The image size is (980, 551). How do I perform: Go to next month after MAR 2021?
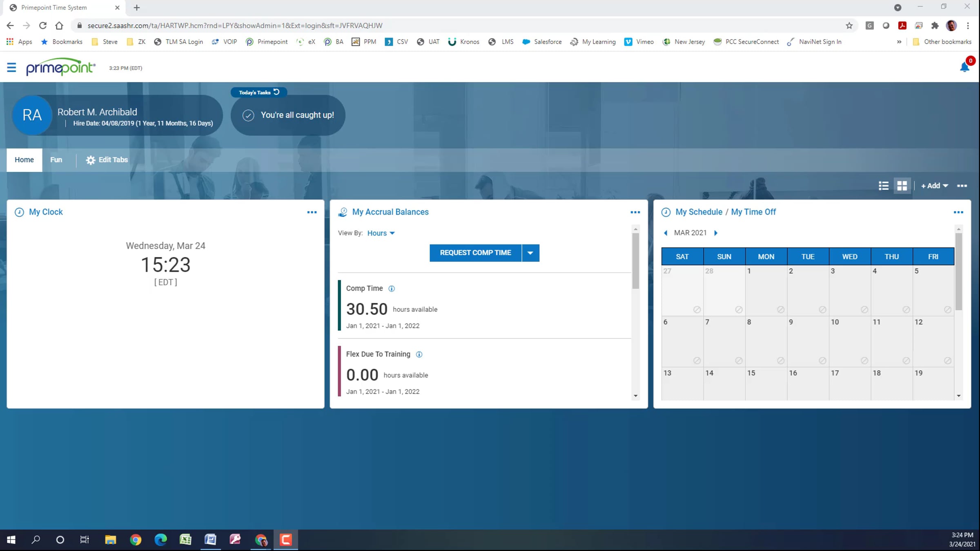pos(715,233)
